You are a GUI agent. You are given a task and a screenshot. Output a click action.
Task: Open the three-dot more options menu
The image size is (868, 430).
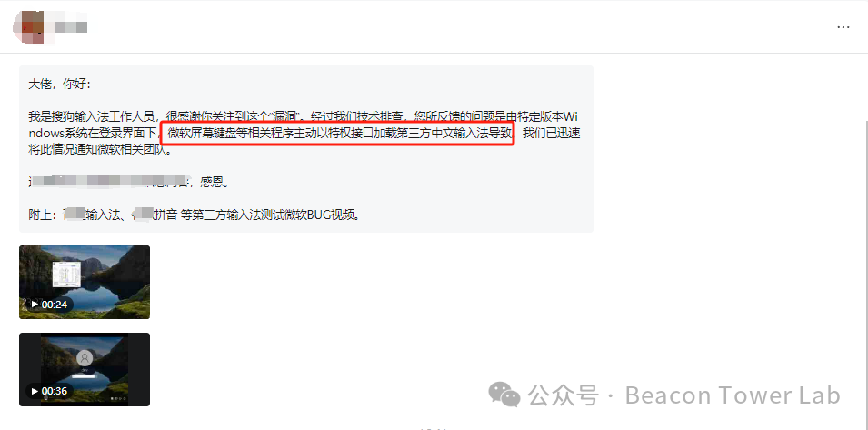tap(843, 27)
